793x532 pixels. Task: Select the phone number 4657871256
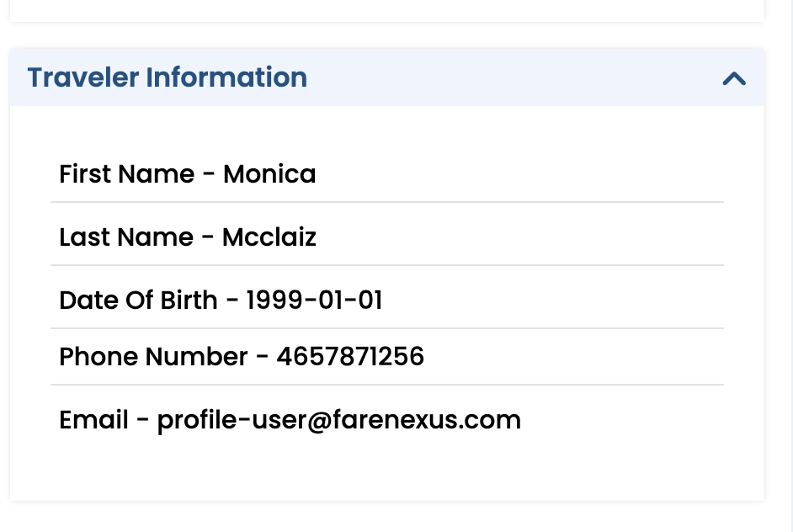(x=350, y=357)
